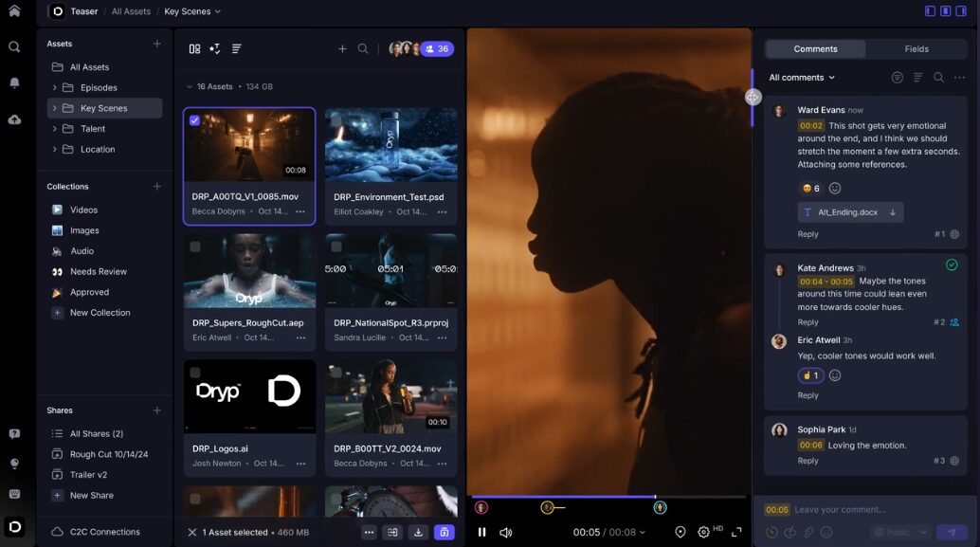The width and height of the screenshot is (980, 547).
Task: Pause the video playback
Action: pos(481,533)
